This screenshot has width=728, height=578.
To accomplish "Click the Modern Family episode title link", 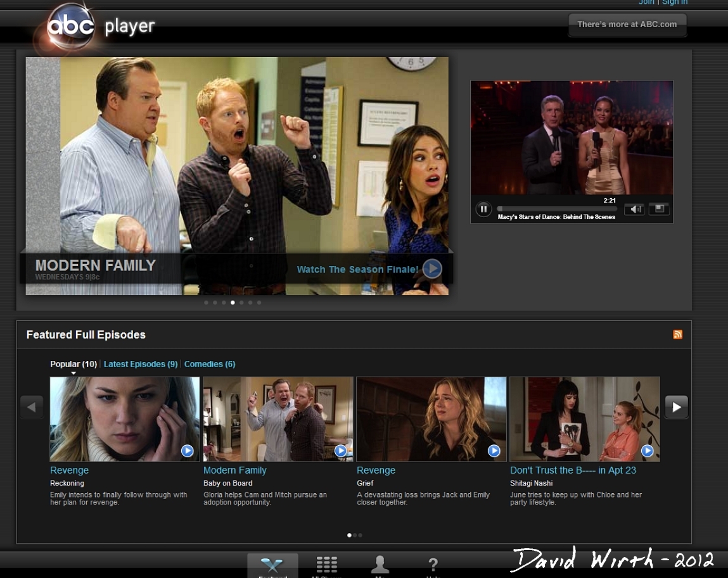I will pyautogui.click(x=235, y=470).
